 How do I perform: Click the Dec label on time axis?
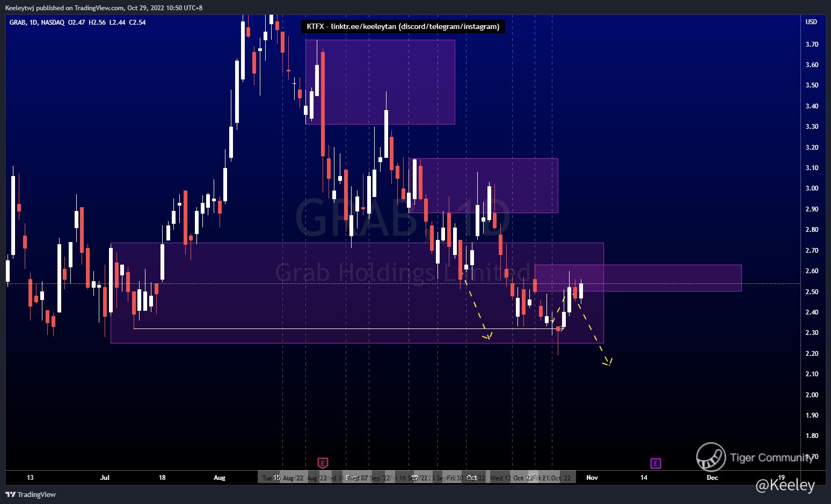(x=712, y=477)
